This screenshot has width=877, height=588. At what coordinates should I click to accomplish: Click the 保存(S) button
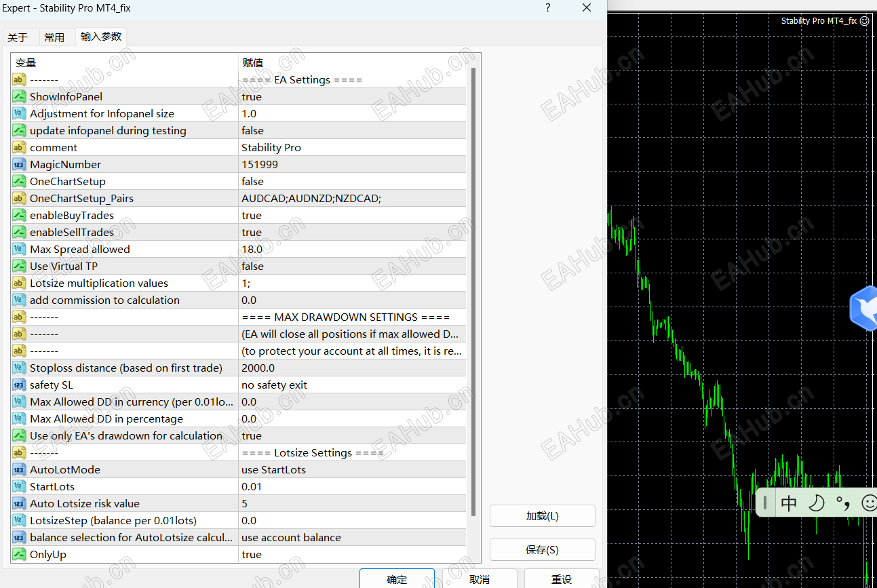pyautogui.click(x=543, y=550)
